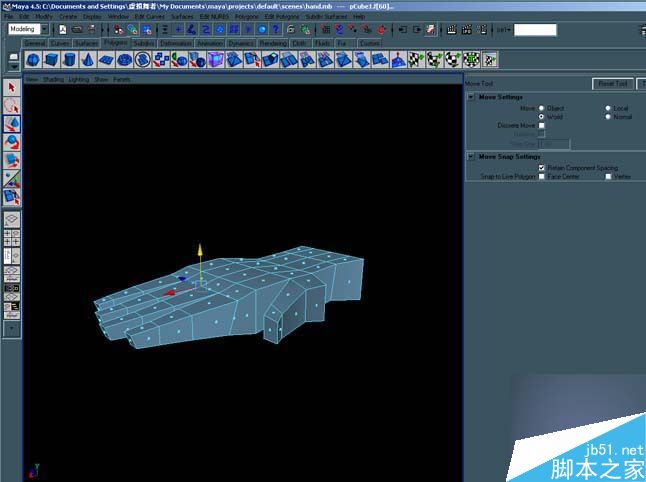Viewport: 646px width, 482px height.
Task: Click the Spherical Mapping checkered ball icon
Action: tap(453, 60)
